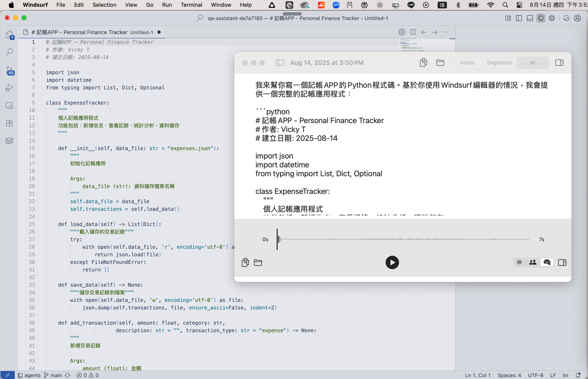Screen dimensions: 588x379
Task: Play the 7s audio recording
Action: click(392, 262)
